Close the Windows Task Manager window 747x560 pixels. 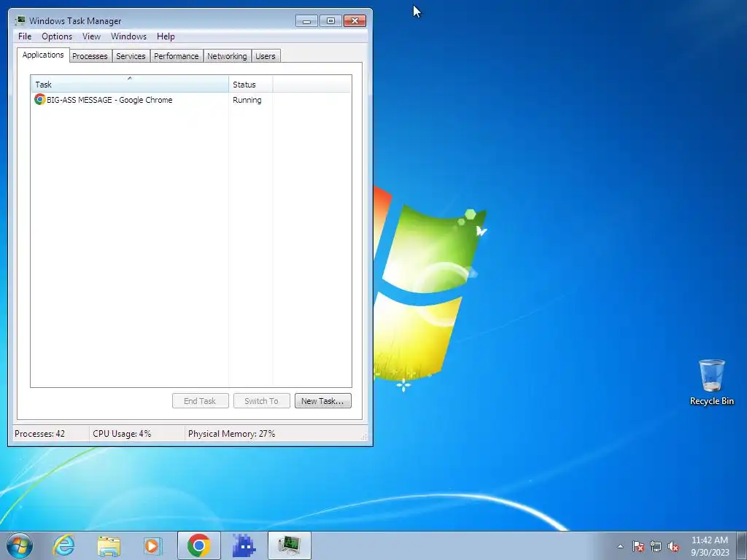pos(355,21)
